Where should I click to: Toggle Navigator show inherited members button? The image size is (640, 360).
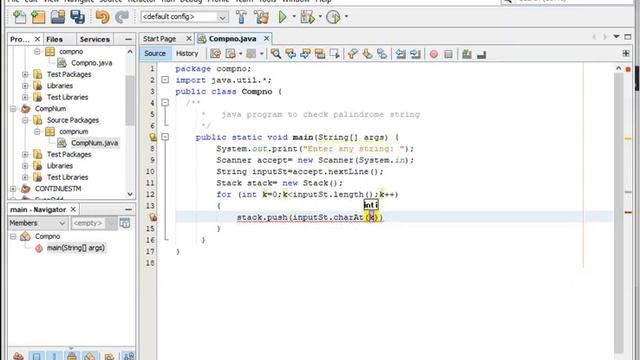[x=18, y=356]
